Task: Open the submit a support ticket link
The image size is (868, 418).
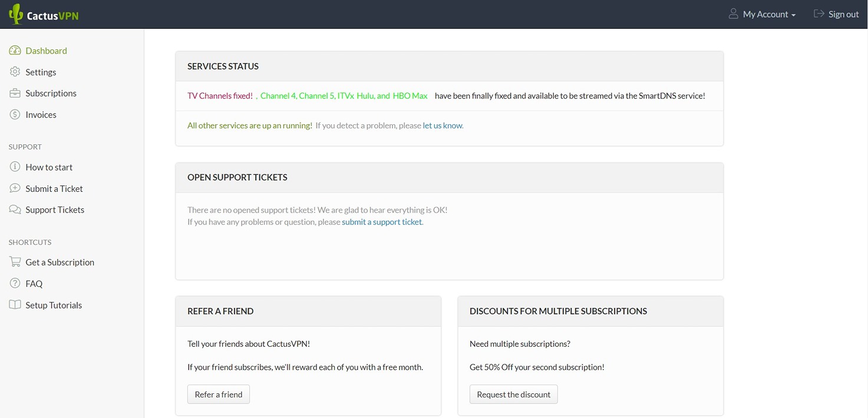Action: 382,222
